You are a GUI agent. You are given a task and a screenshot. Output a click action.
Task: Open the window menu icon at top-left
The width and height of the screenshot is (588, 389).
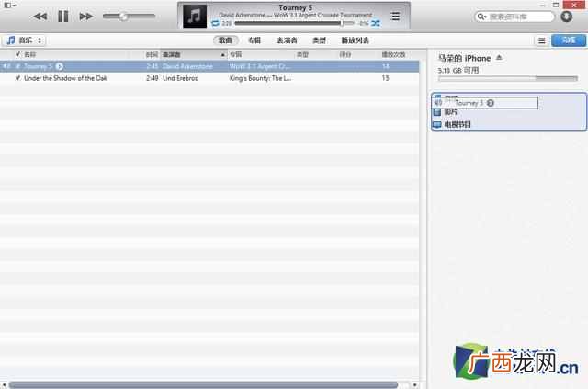(9, 6)
